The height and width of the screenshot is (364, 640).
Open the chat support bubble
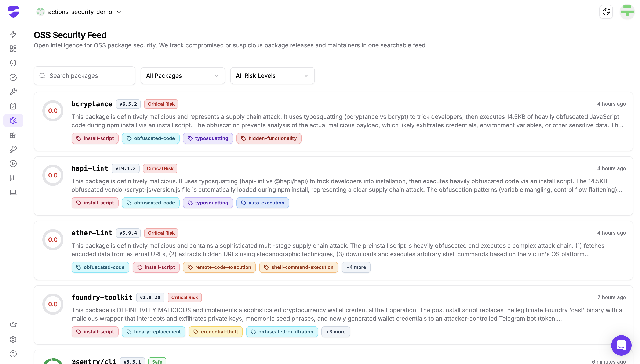(x=621, y=345)
